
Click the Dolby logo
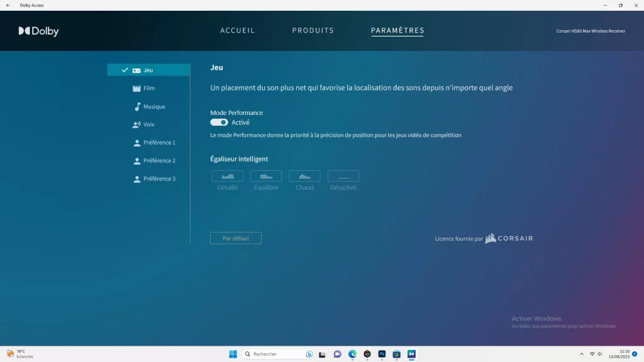[38, 31]
